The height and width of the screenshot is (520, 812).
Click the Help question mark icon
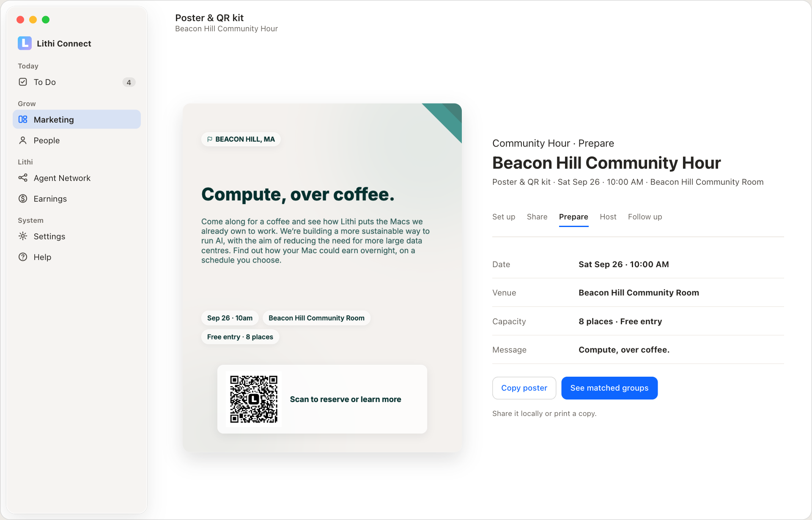pyautogui.click(x=23, y=257)
